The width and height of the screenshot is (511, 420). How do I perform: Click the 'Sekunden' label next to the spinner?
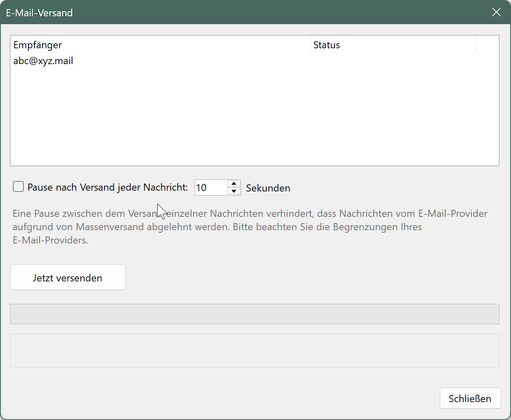(x=268, y=188)
